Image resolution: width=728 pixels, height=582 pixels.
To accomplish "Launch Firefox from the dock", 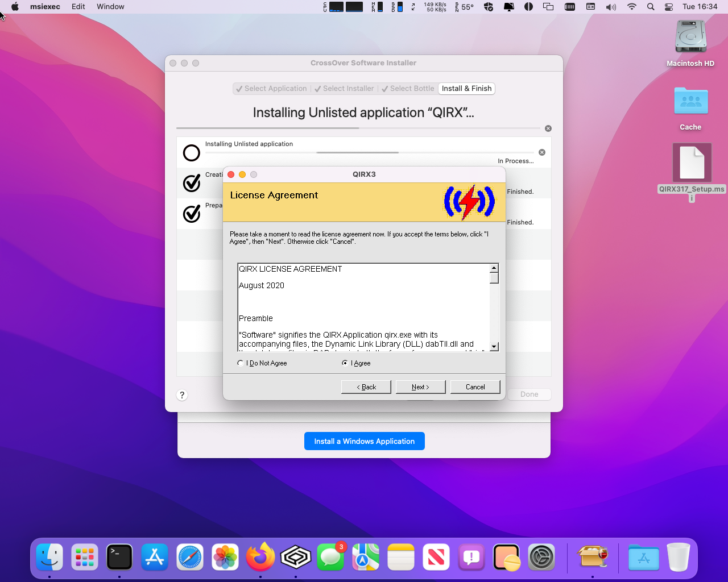I will point(260,557).
